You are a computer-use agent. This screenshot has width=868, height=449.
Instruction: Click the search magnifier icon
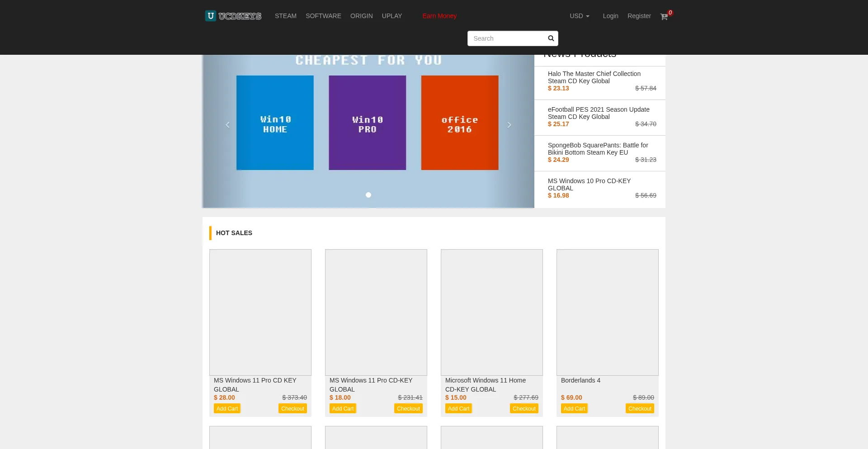(x=551, y=38)
